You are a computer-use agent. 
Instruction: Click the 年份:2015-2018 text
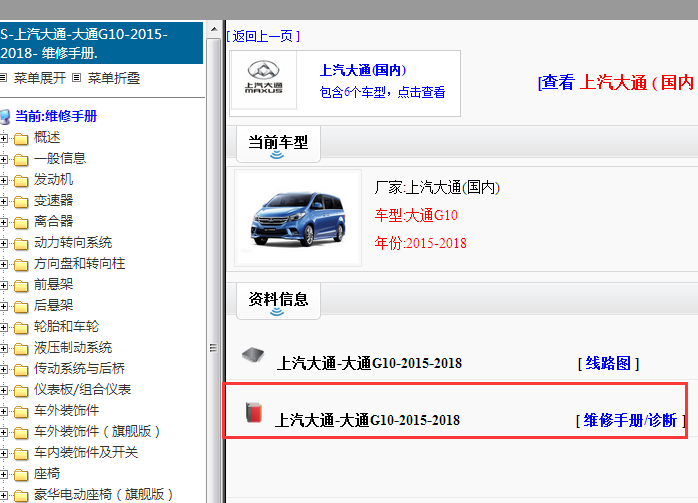(420, 243)
